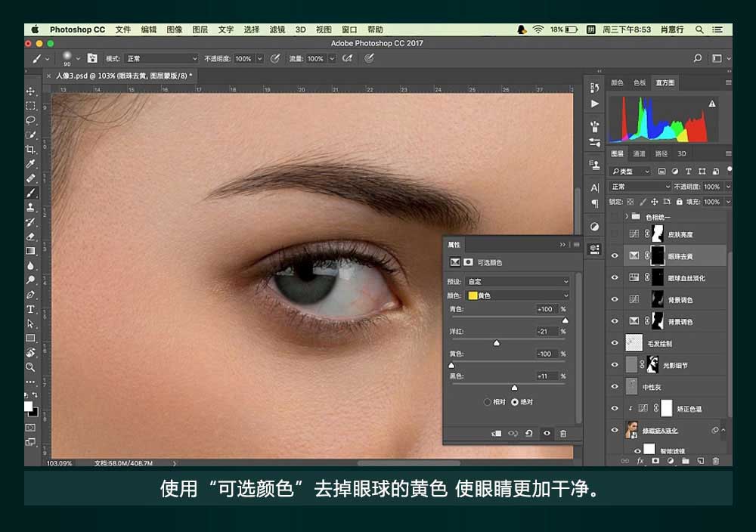The image size is (756, 532).
Task: Pick the Eyedropper tool
Action: tap(31, 164)
